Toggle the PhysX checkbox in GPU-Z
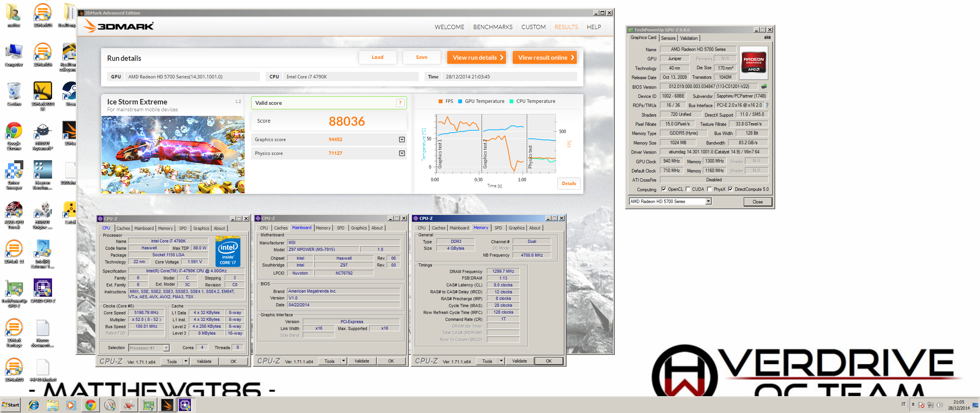 pos(709,189)
